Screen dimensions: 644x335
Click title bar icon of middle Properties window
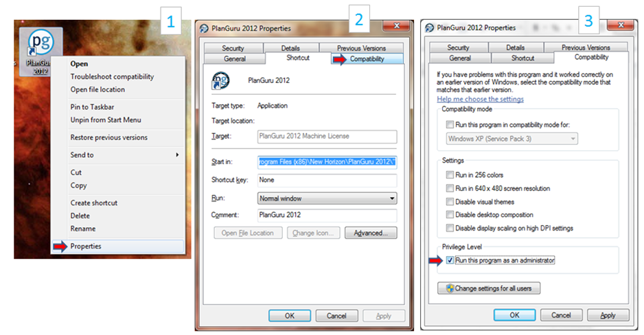coord(204,28)
